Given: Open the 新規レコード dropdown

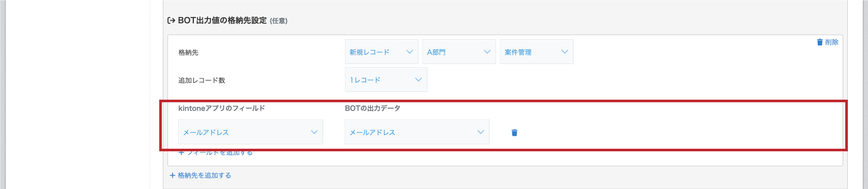Looking at the screenshot, I should [x=382, y=52].
